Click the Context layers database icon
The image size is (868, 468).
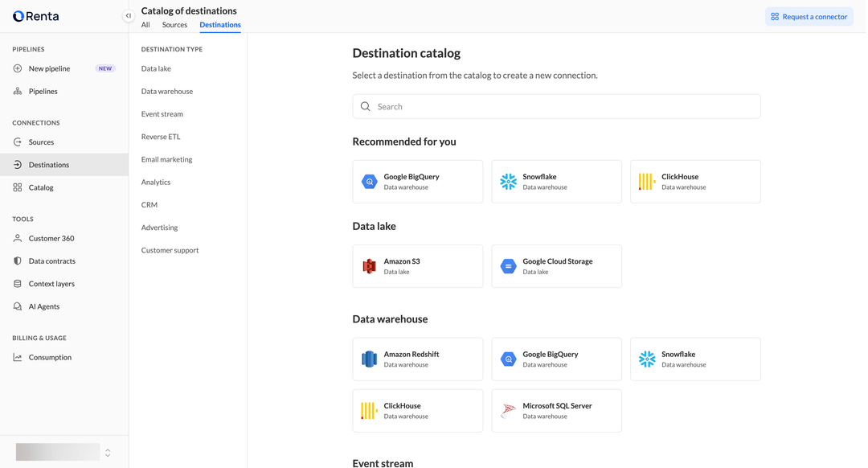[x=18, y=284]
